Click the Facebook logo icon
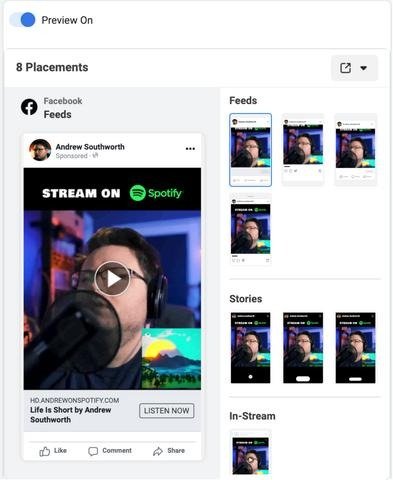 pos(29,107)
